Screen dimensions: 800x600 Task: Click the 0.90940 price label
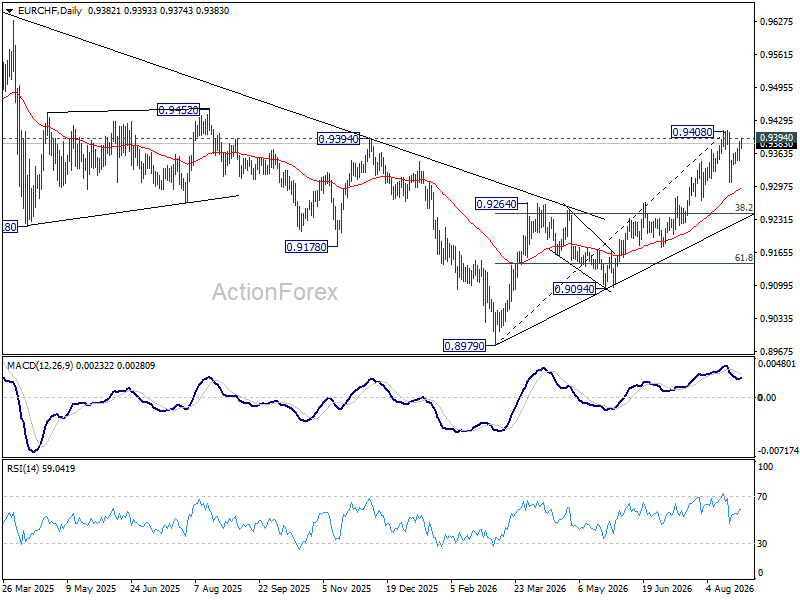pos(574,289)
